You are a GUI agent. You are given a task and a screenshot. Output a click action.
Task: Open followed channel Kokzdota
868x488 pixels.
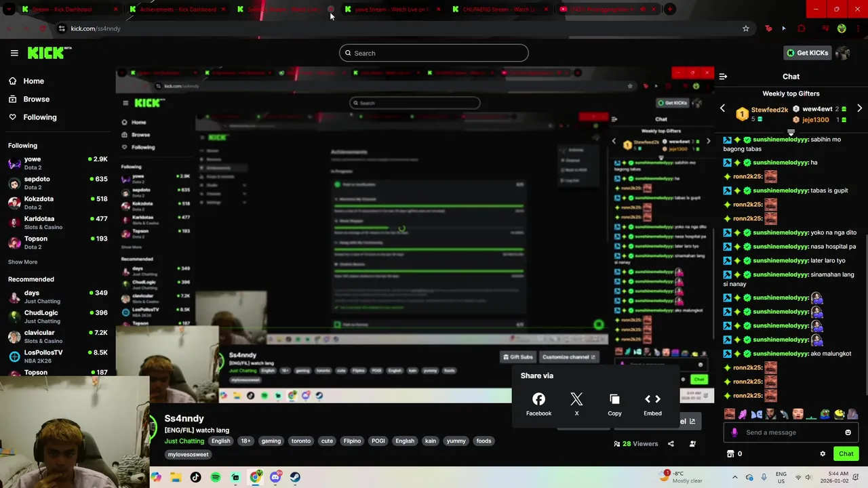58,203
